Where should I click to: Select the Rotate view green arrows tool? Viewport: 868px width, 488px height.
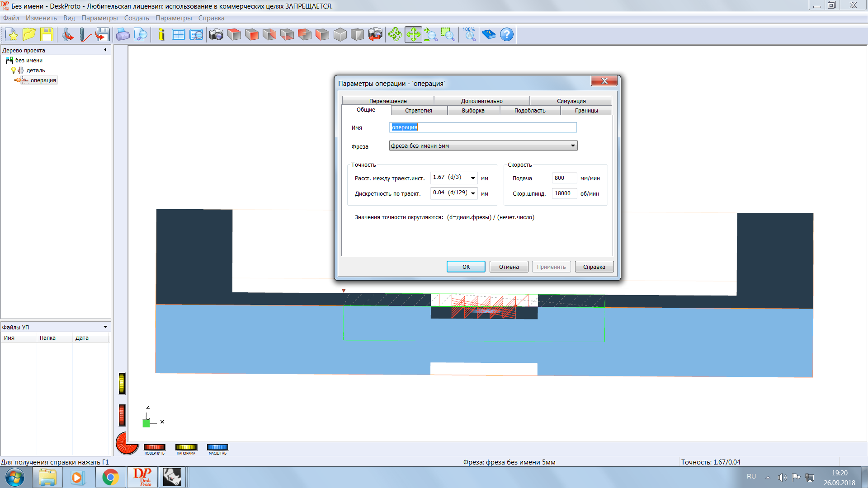(395, 35)
